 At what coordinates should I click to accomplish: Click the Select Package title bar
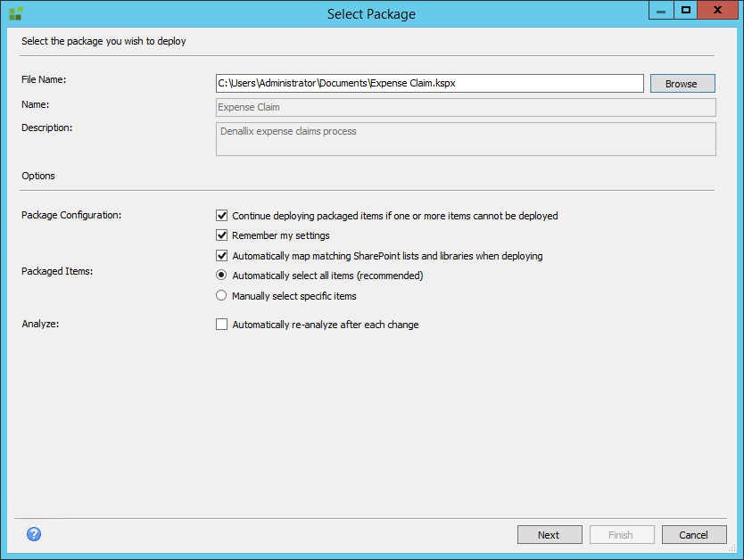(x=371, y=13)
